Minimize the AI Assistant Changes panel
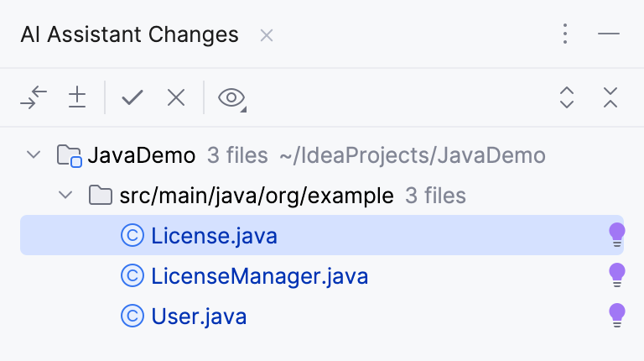Screen dimensions: 644x361 [x=609, y=34]
